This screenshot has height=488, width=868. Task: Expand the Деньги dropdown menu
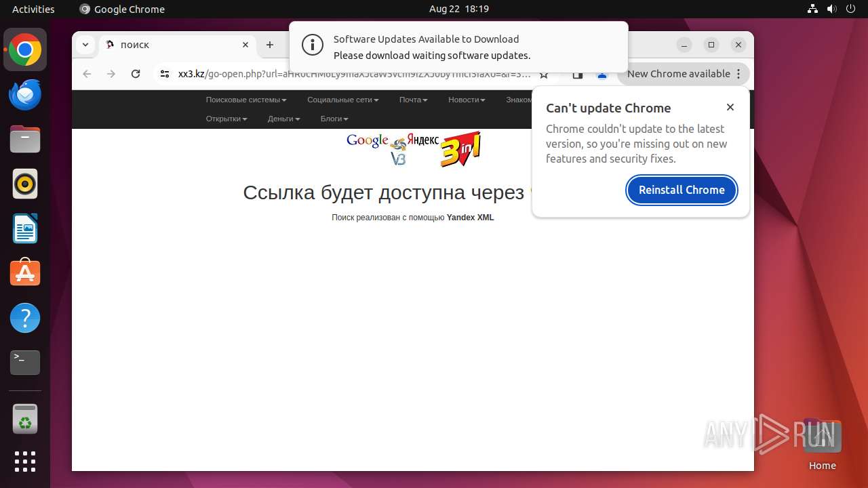283,119
